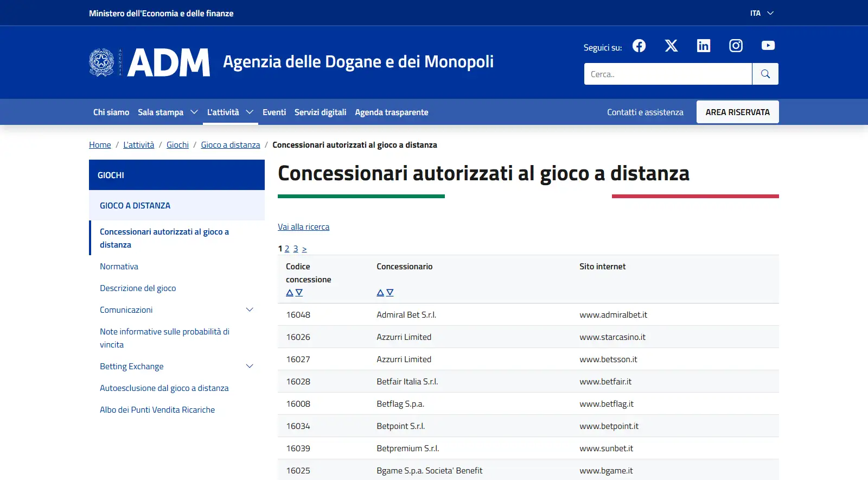The width and height of the screenshot is (868, 480).
Task: Click the www.betsson.it cell
Action: pos(608,359)
